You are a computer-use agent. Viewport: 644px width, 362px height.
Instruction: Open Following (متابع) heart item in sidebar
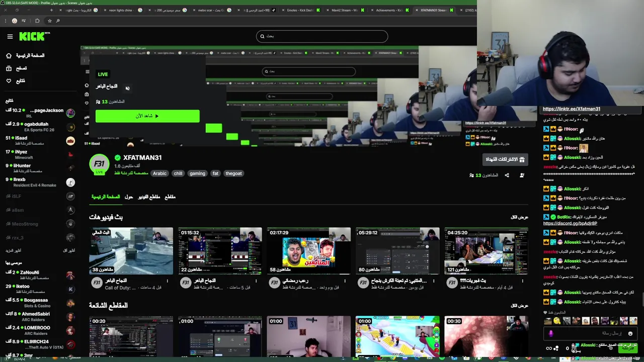(x=15, y=80)
